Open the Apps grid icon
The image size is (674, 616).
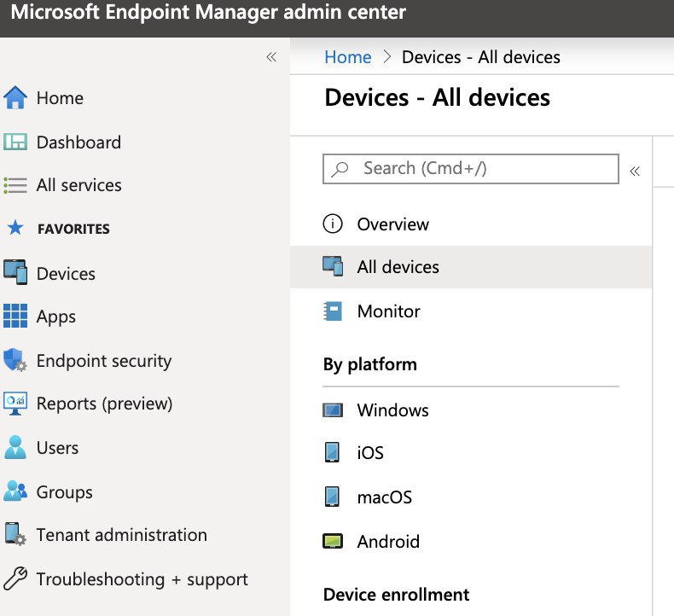tap(15, 316)
